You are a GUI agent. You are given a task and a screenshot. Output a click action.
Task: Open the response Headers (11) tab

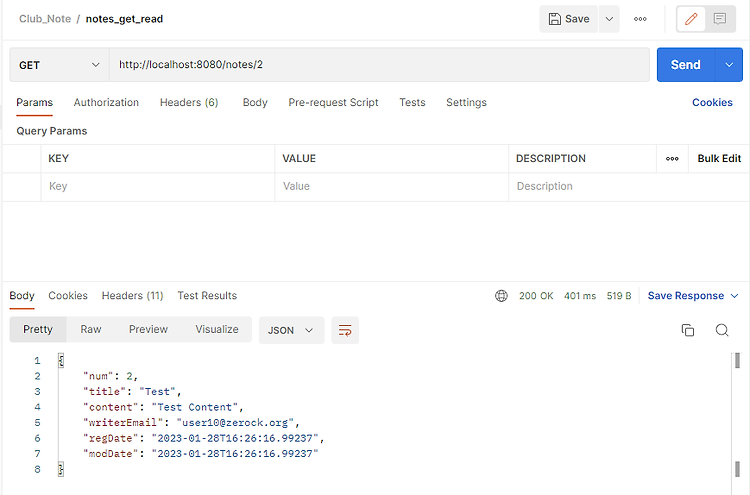coord(132,296)
